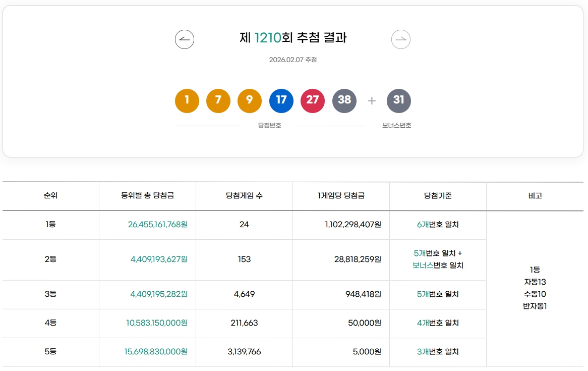The height and width of the screenshot is (371, 588).
Task: Select the yellow ball number 7
Action: click(x=218, y=100)
